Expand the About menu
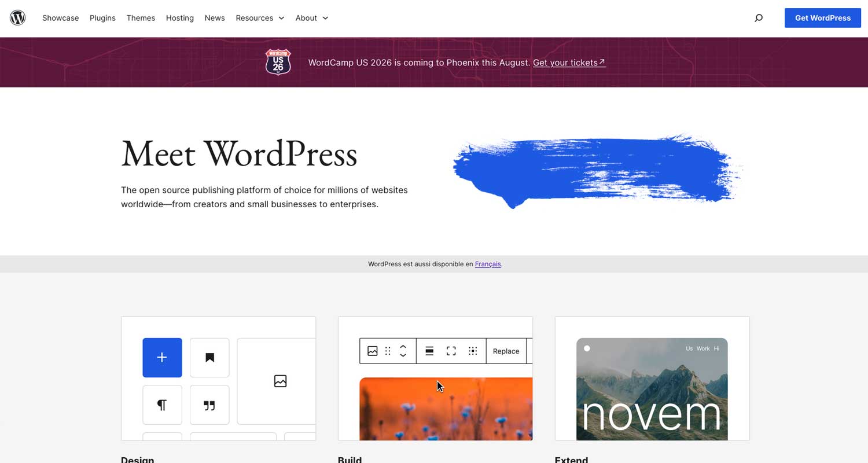Viewport: 868px width, 463px height. point(312,18)
